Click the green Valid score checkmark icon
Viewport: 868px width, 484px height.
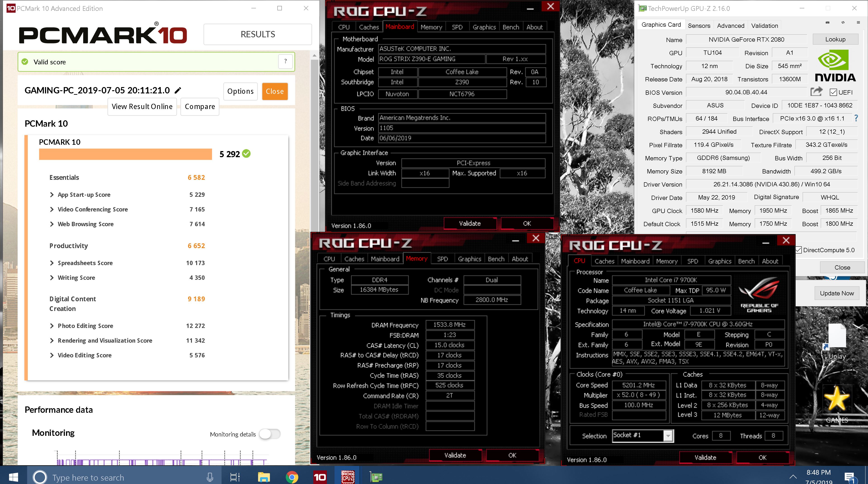25,62
